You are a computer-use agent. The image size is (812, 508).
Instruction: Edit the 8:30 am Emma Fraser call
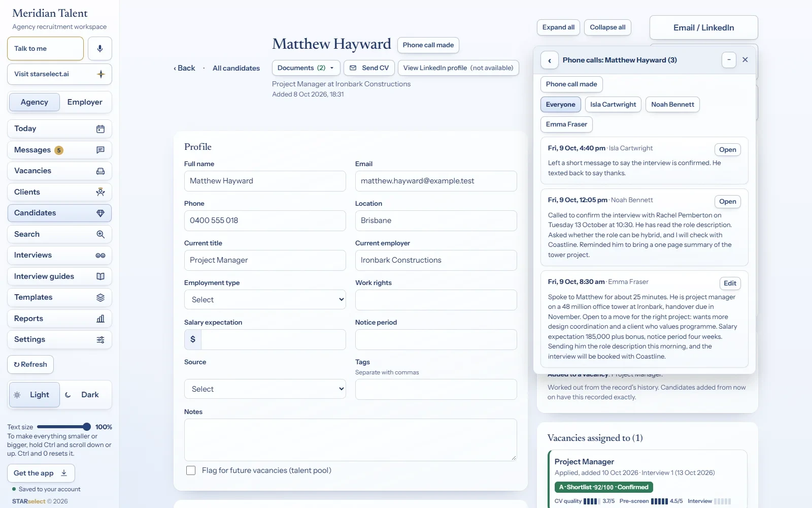(x=730, y=283)
